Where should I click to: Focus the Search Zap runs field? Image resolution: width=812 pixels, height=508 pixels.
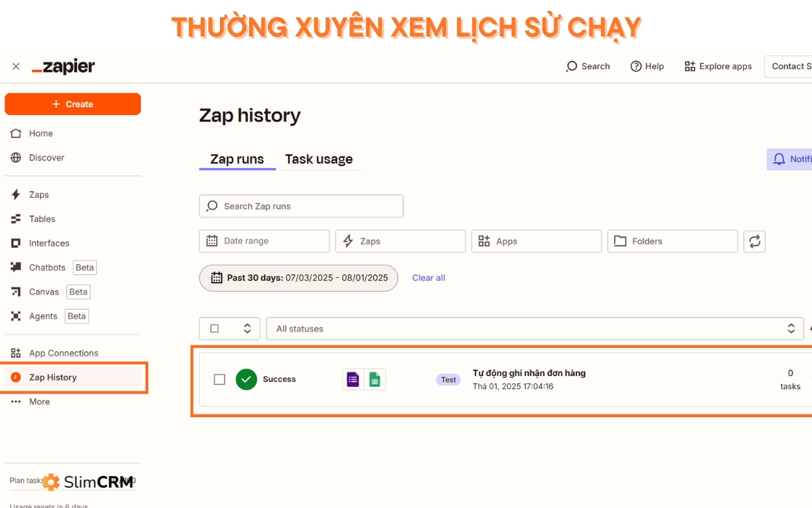click(x=301, y=207)
